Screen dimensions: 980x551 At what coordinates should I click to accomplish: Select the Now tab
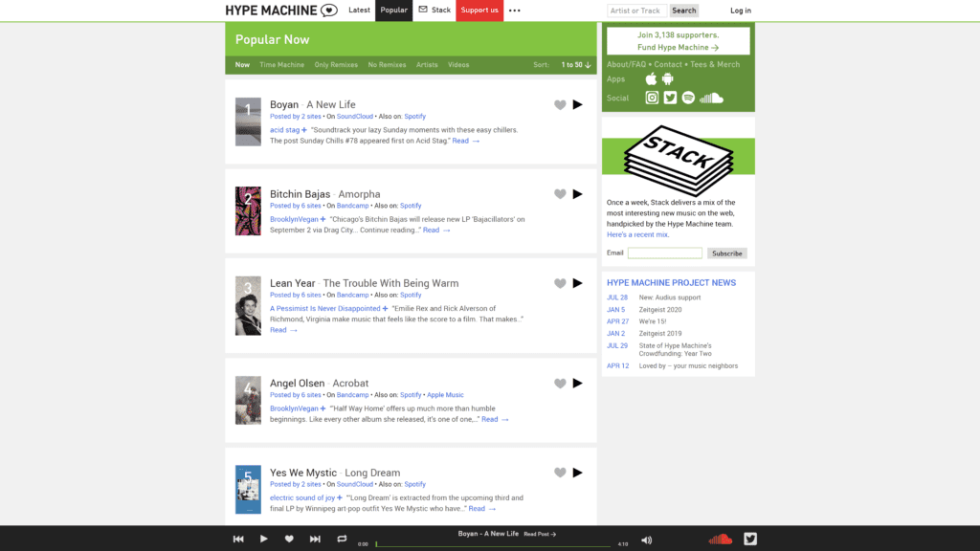242,65
